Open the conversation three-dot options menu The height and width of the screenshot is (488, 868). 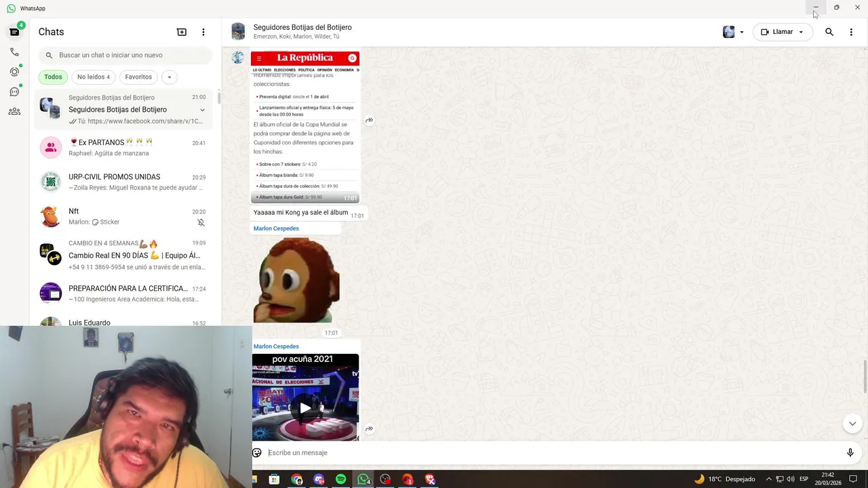click(851, 32)
